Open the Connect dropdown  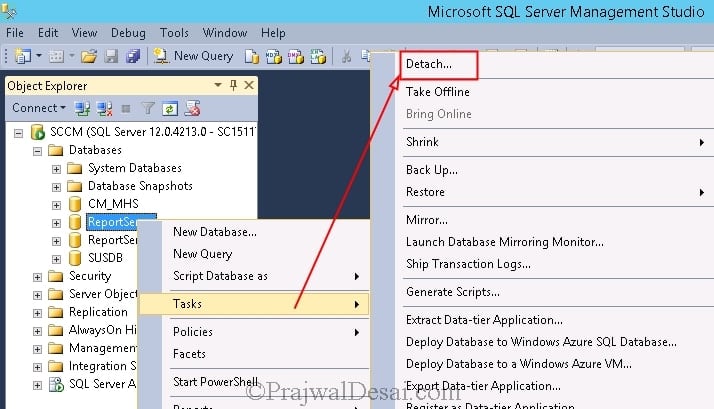point(39,108)
